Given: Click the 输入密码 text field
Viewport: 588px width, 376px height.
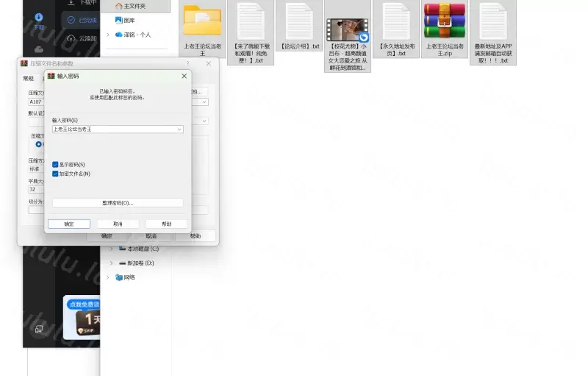Looking at the screenshot, I should click(x=113, y=130).
